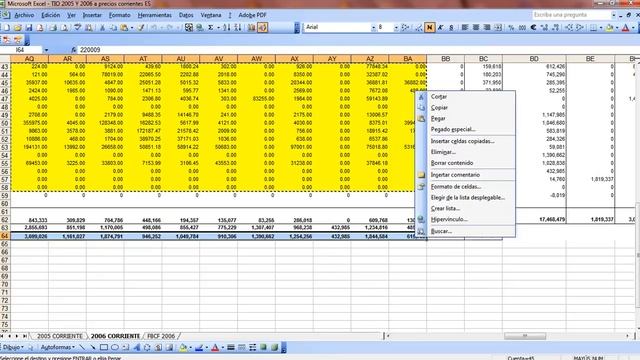Select the Line tool in the Drawing toolbar

[82, 347]
